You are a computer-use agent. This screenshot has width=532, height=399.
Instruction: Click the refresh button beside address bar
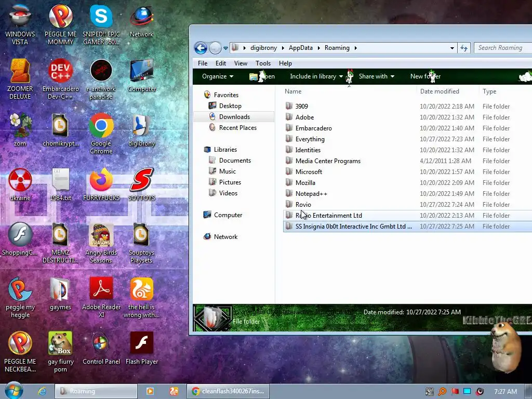464,48
